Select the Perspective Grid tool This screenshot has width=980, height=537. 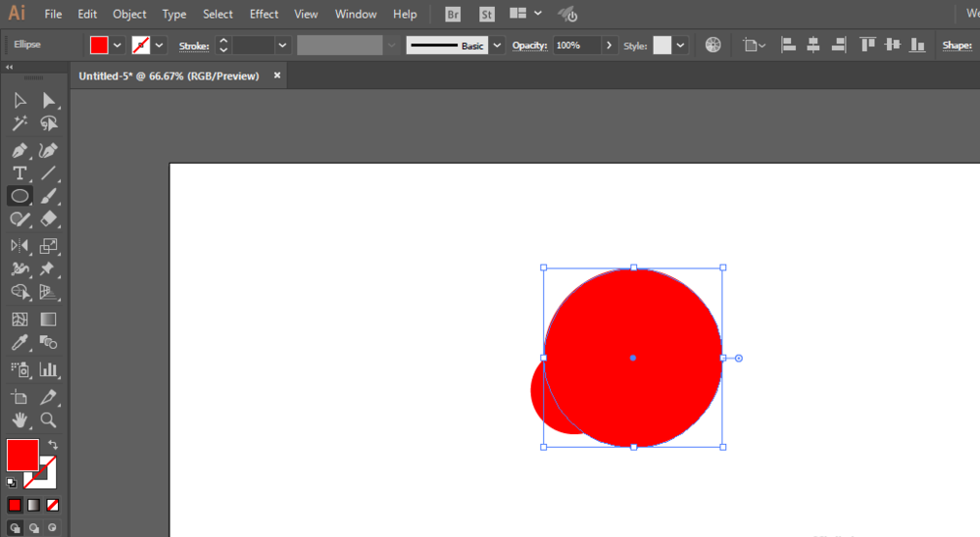(x=49, y=292)
